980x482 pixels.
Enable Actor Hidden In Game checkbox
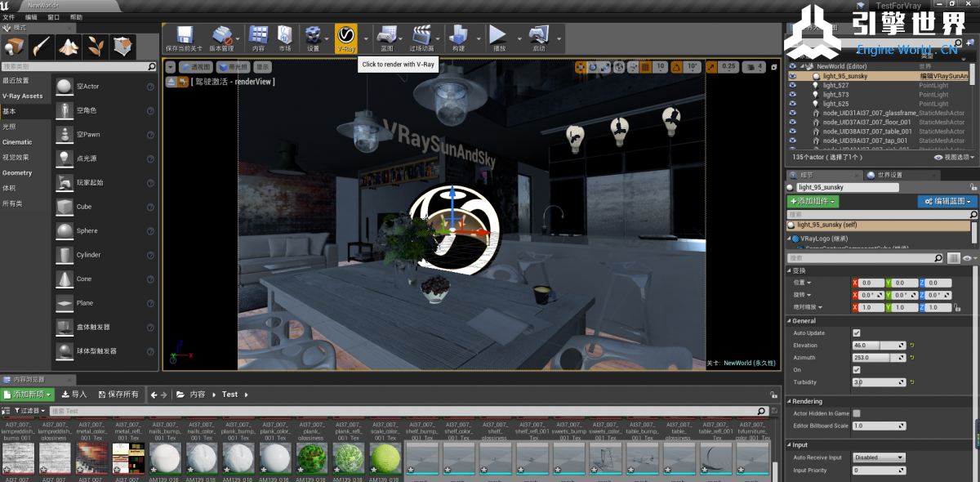[x=857, y=413]
